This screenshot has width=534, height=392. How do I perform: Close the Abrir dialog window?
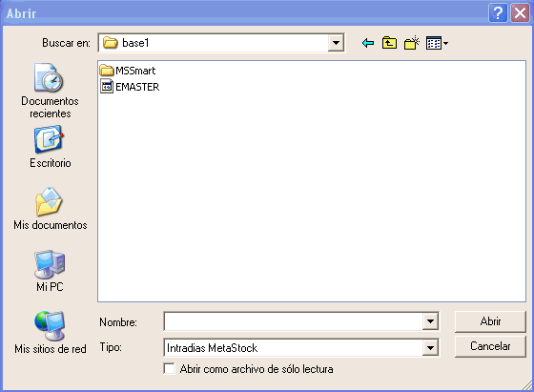tap(520, 13)
